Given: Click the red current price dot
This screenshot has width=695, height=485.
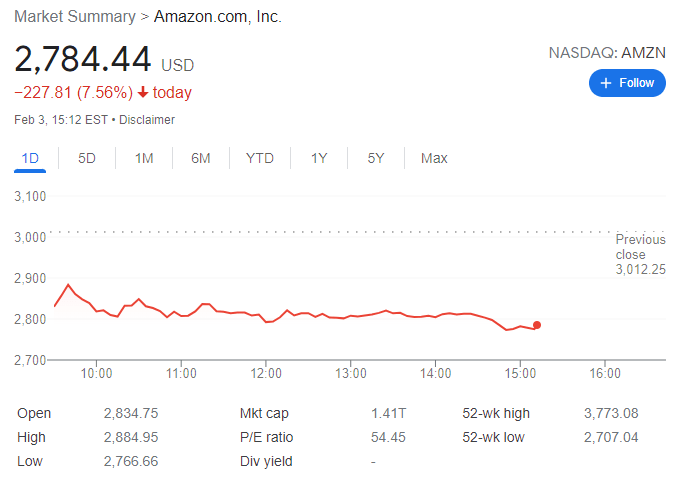Looking at the screenshot, I should click(537, 325).
